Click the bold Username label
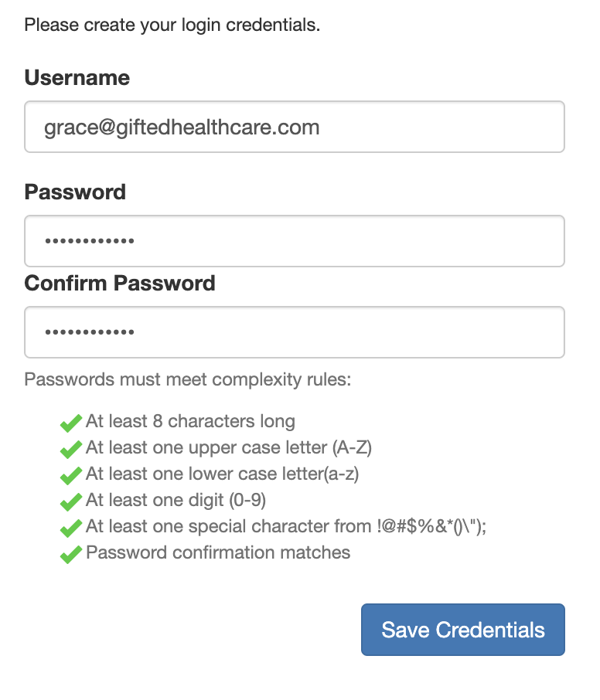The image size is (600, 700). click(x=77, y=78)
